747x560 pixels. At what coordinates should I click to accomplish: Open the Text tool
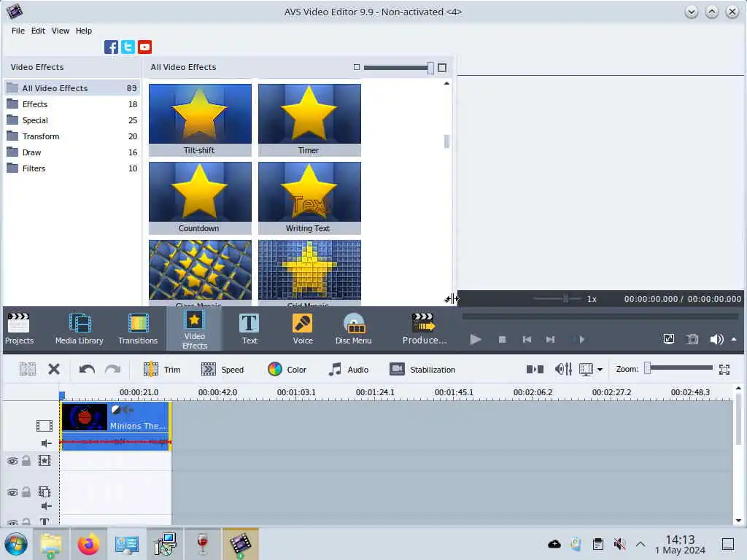[249, 329]
